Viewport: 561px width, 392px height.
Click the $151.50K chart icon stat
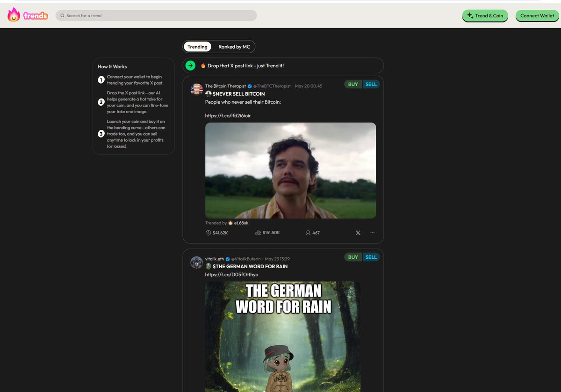[258, 233]
